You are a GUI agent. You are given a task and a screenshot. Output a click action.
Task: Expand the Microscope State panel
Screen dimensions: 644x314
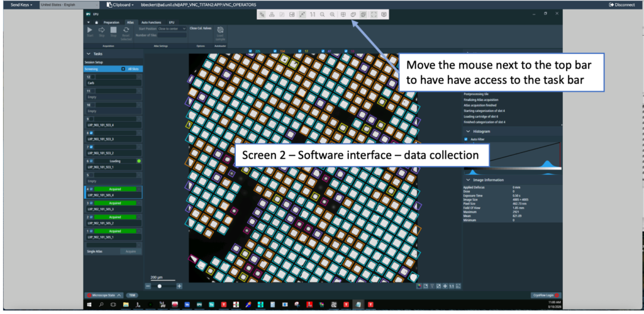click(x=104, y=295)
